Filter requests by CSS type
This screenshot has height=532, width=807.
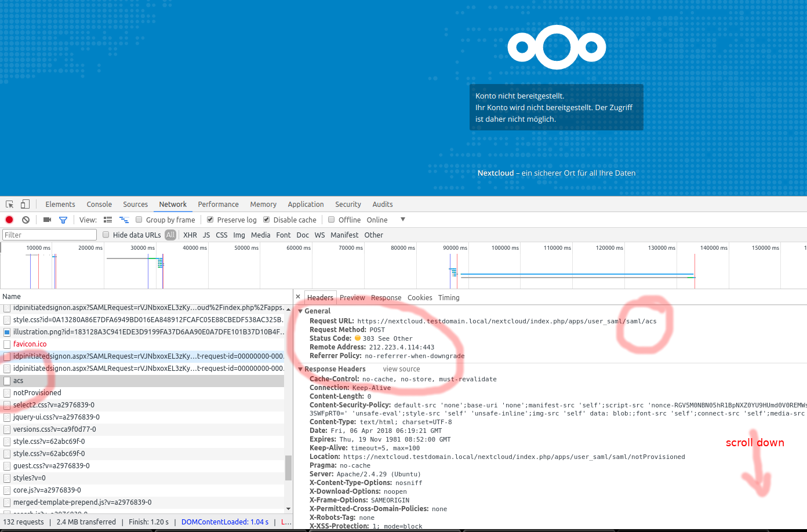click(221, 235)
